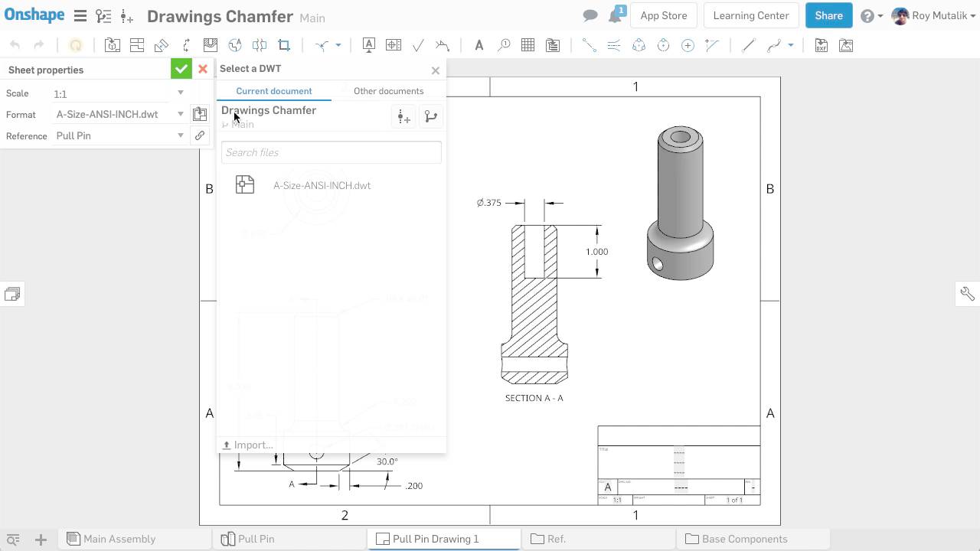Expand the Reference Pull Pin dropdown
This screenshot has width=980, height=551.
[x=181, y=135]
